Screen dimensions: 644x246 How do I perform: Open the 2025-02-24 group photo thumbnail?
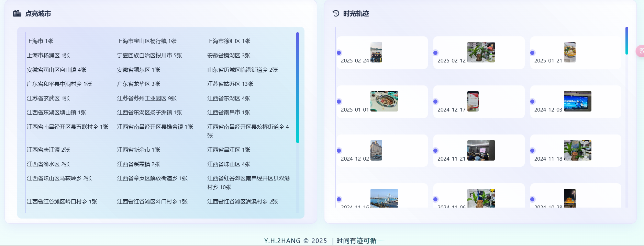(x=376, y=52)
